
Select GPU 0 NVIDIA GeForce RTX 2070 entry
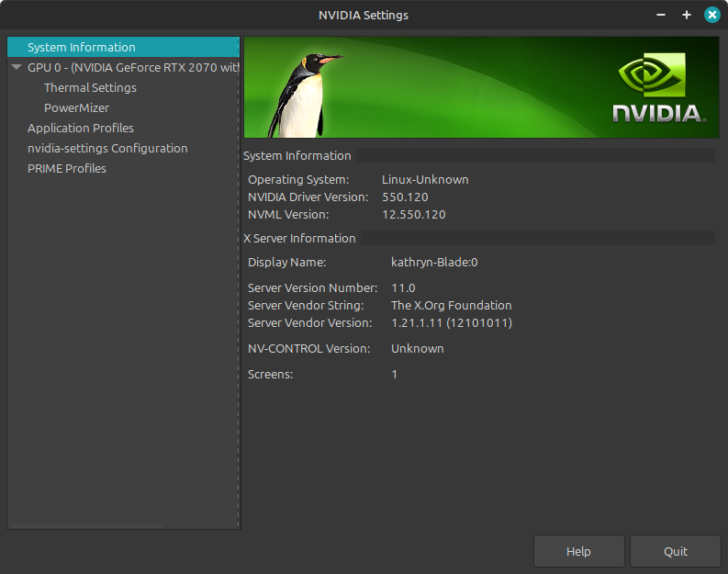coord(133,67)
